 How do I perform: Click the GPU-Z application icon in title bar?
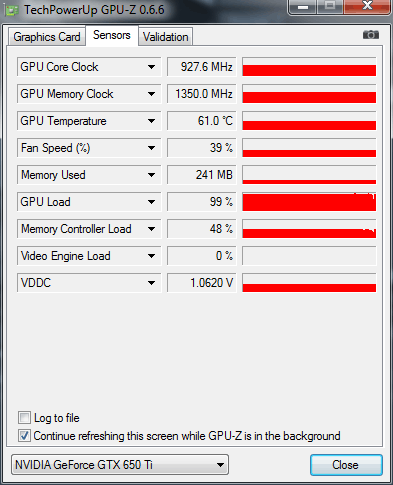point(12,11)
